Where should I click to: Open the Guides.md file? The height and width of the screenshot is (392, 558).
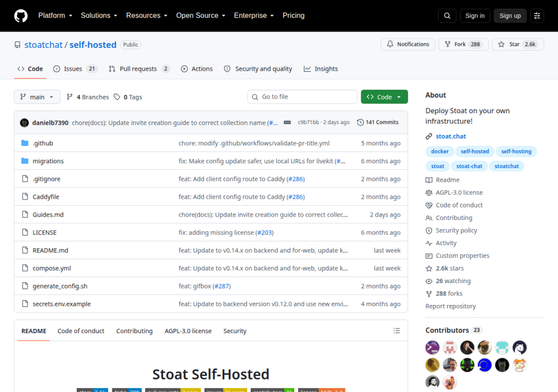[x=48, y=215]
